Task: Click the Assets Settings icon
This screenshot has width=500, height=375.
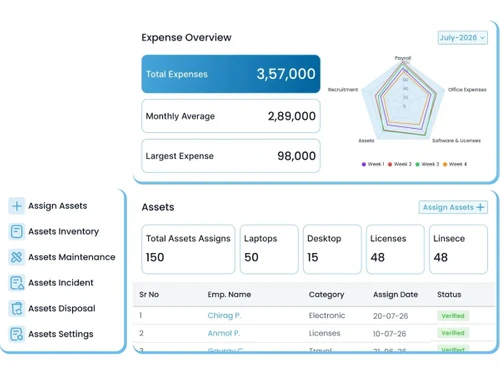Action: tap(16, 334)
